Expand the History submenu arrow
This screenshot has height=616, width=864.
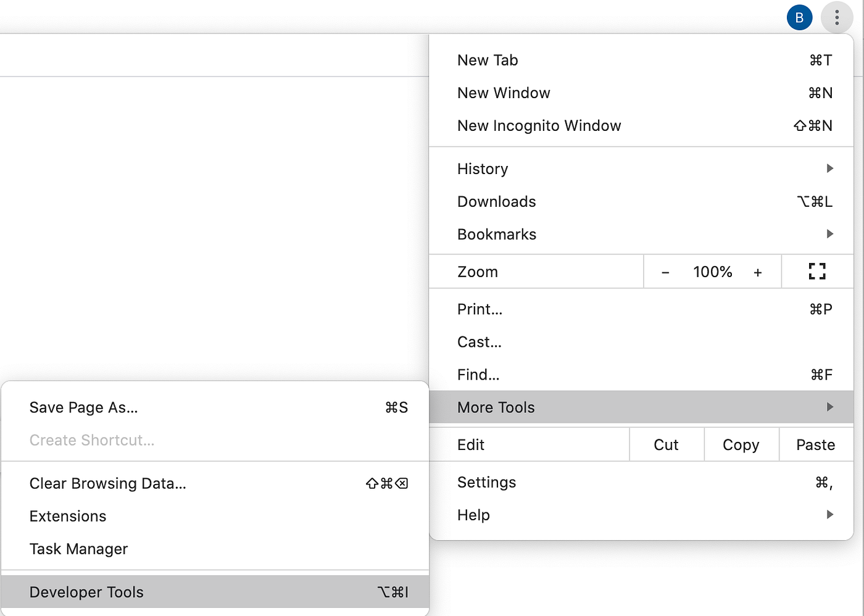[830, 169]
